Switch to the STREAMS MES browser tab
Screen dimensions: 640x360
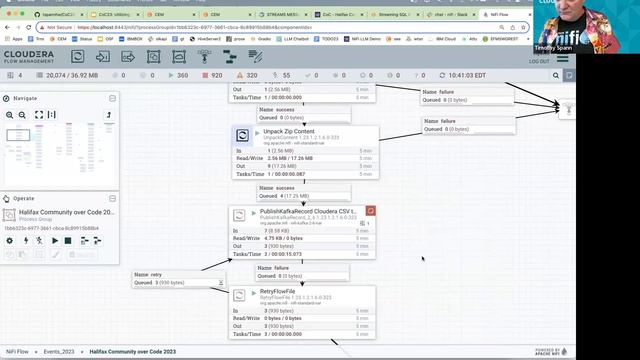point(282,14)
